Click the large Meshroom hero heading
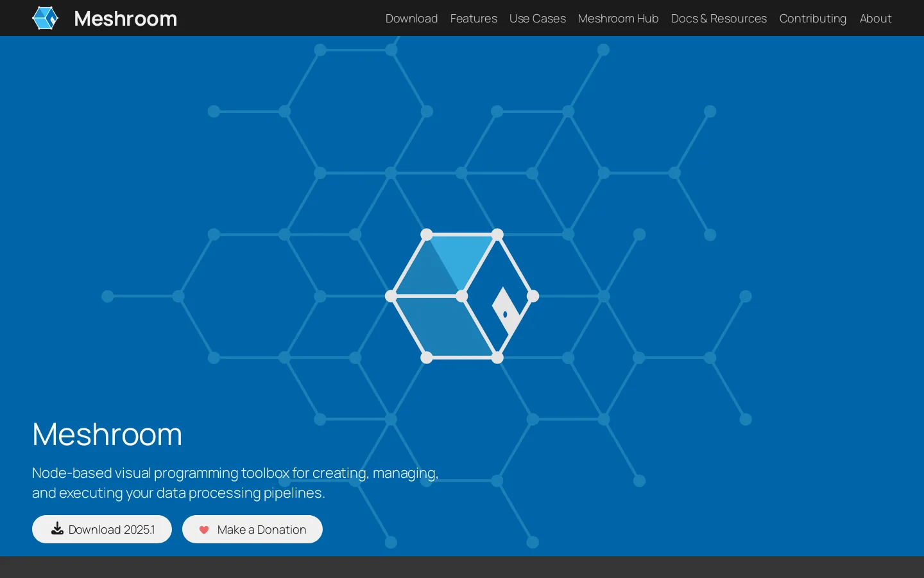 click(107, 434)
